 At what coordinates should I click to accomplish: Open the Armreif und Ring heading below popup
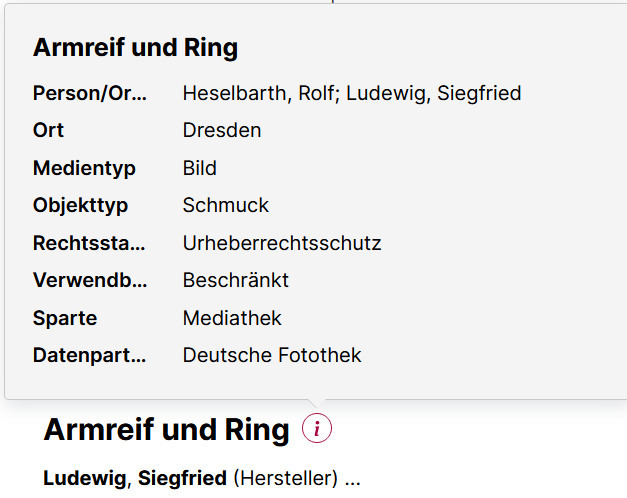click(x=166, y=430)
